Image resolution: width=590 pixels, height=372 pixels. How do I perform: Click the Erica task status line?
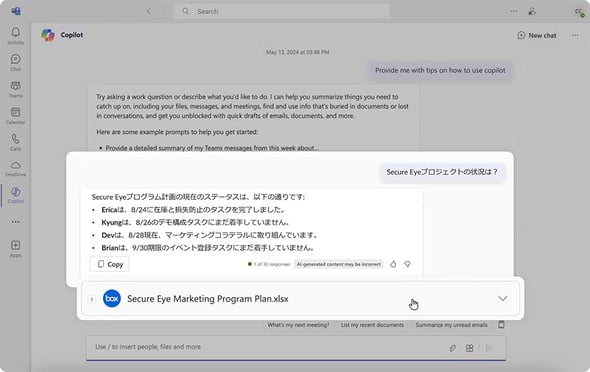[194, 210]
